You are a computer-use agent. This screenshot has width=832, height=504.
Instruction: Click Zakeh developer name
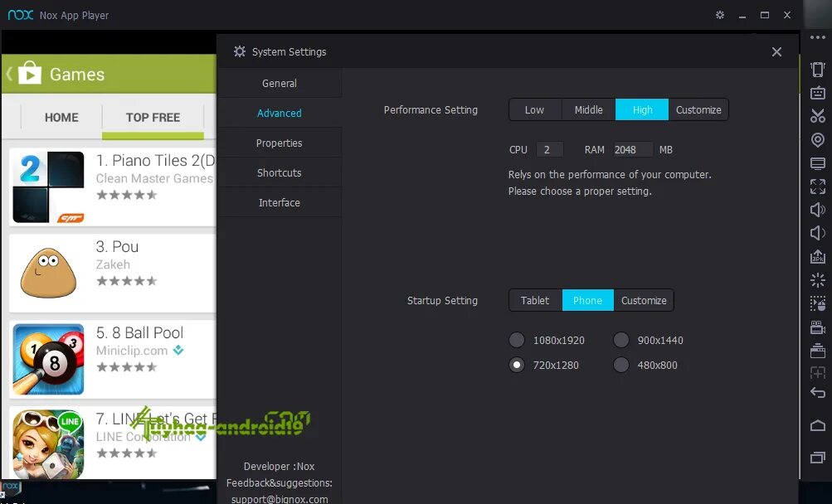pyautogui.click(x=113, y=264)
